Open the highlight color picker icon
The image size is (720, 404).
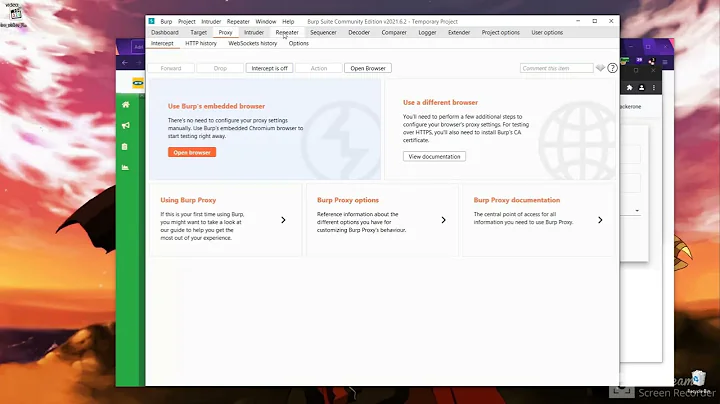click(x=600, y=68)
